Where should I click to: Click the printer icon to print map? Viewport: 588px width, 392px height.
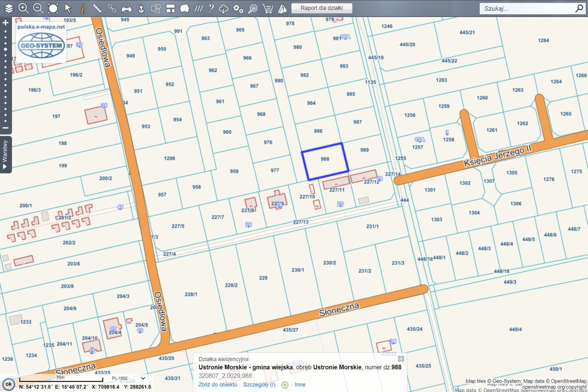coord(126,8)
